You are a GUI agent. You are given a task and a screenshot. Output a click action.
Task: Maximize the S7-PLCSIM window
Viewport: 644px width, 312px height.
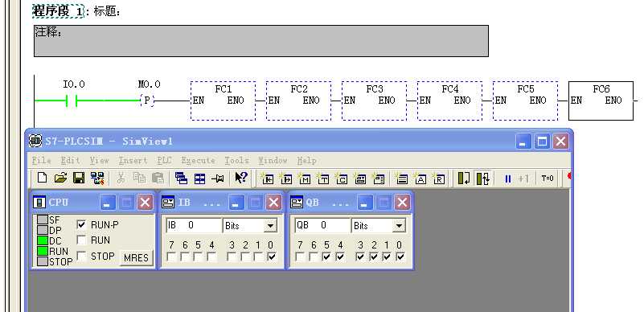pos(542,142)
